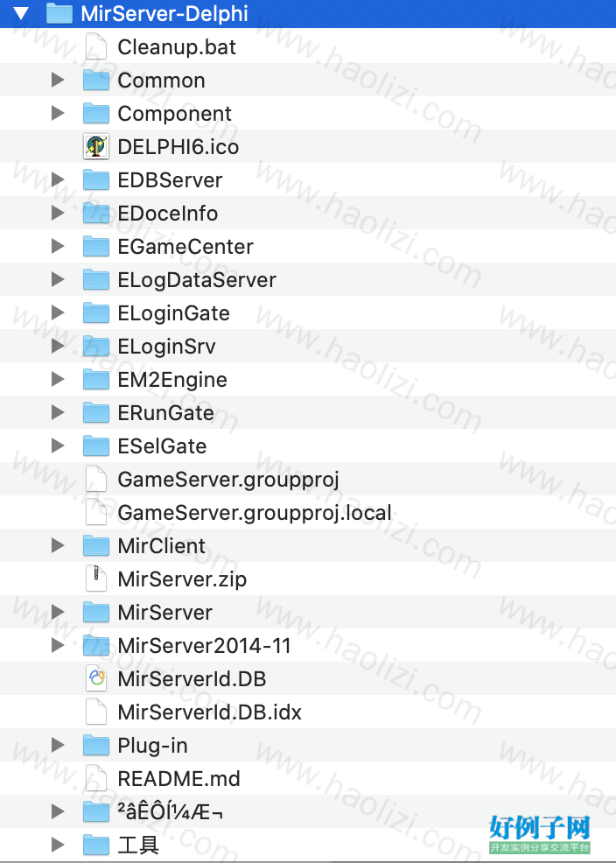616x863 pixels.
Task: Select the GameServer.groupproj file name
Action: click(228, 480)
